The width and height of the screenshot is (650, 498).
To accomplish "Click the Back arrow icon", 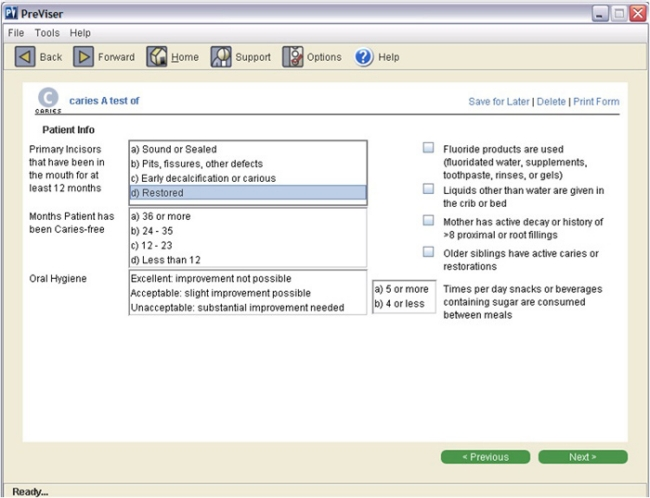I will 26,57.
